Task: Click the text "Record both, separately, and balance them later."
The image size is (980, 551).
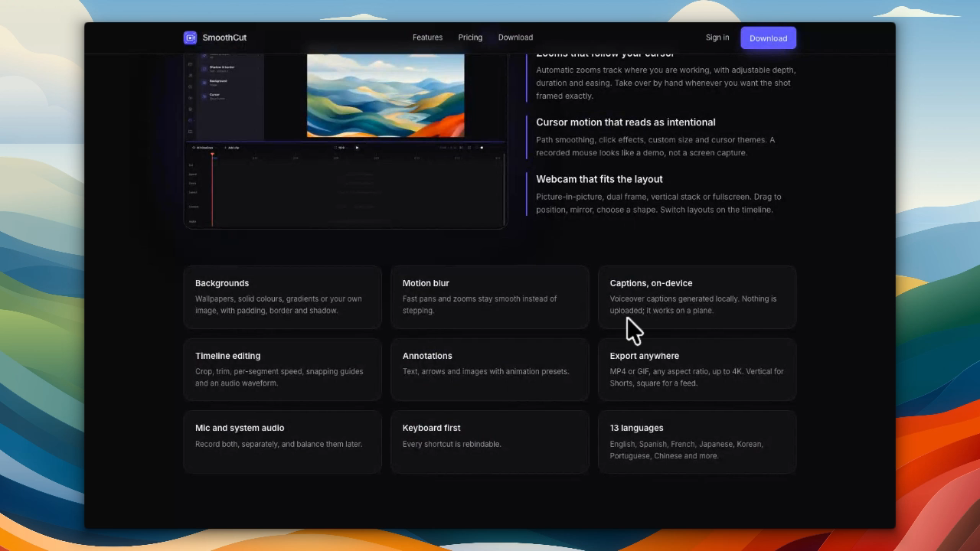Action: click(x=279, y=444)
